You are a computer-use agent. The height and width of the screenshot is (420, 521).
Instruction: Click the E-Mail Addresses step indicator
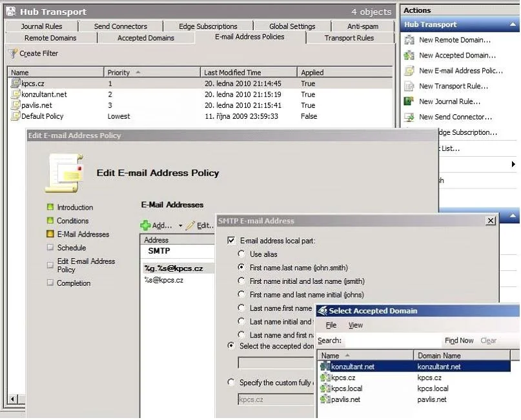pos(50,234)
